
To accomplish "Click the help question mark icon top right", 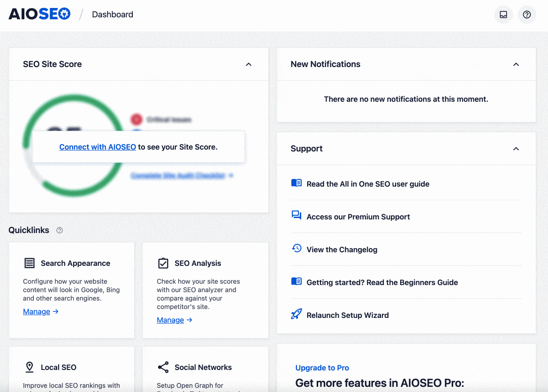I will 526,15.
